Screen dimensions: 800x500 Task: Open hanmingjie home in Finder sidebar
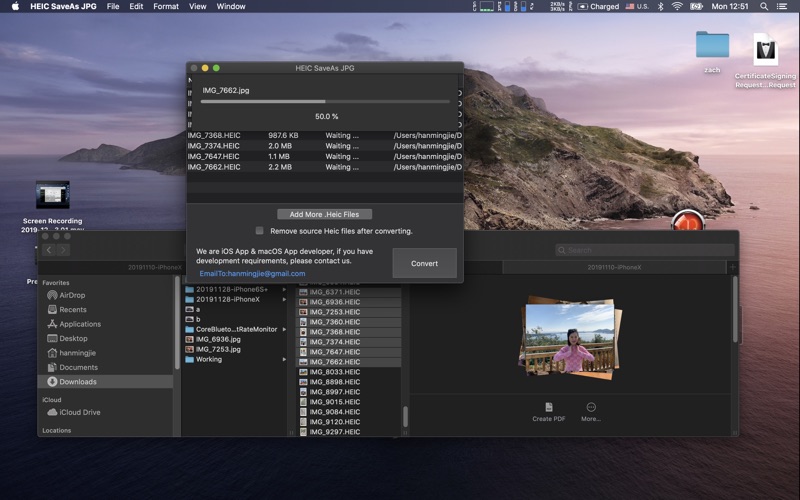click(77, 353)
